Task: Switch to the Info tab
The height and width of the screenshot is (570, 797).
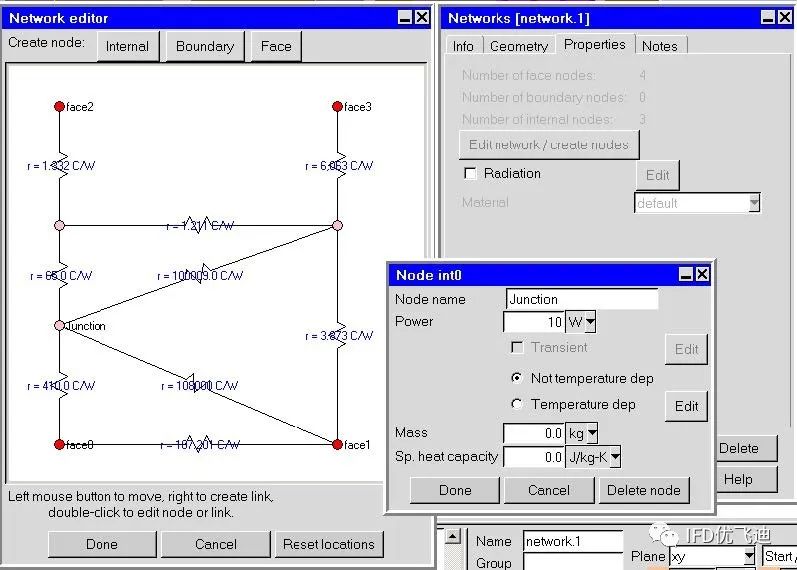Action: [463, 46]
